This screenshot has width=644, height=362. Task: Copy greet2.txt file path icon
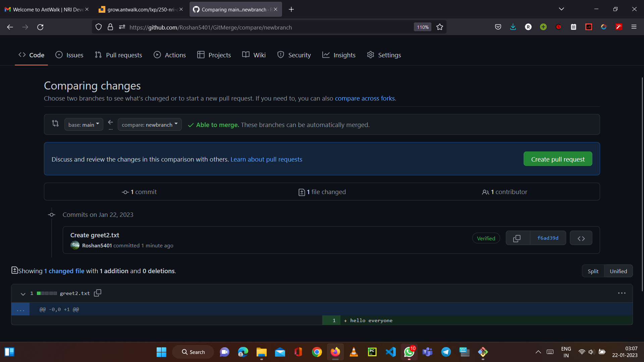(x=98, y=293)
